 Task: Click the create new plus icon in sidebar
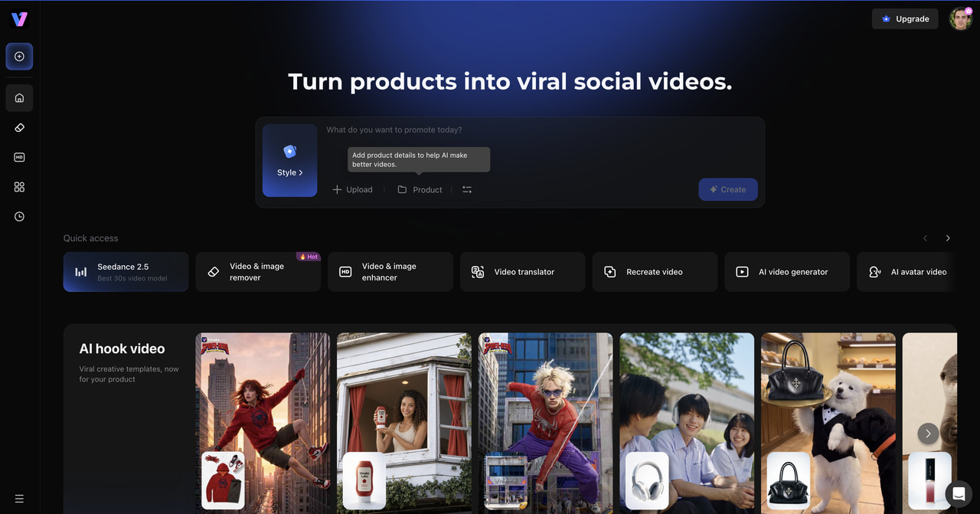point(19,57)
